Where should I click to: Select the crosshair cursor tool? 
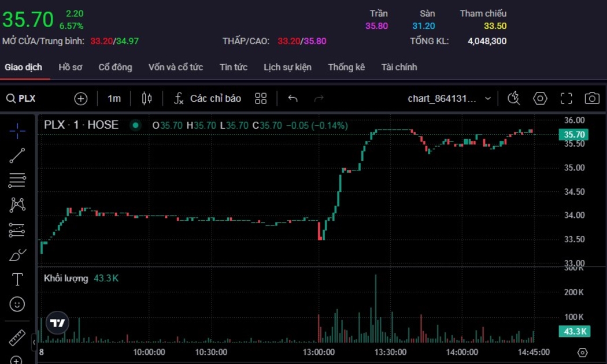pyautogui.click(x=17, y=131)
